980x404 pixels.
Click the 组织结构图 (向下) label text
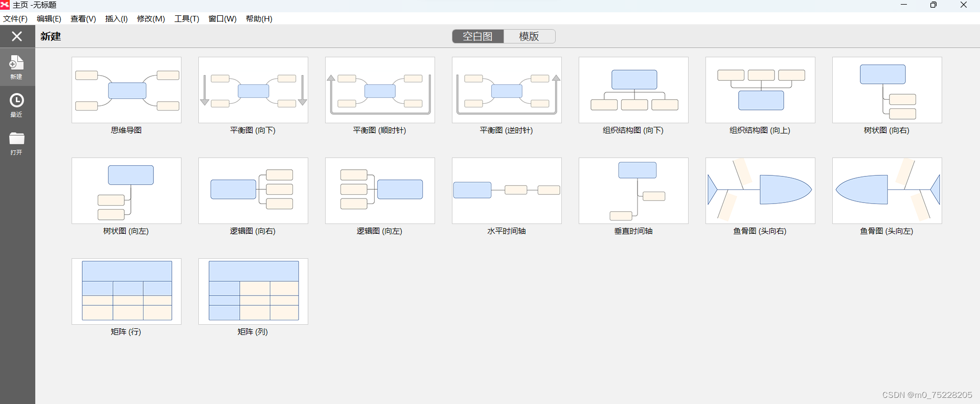[633, 130]
